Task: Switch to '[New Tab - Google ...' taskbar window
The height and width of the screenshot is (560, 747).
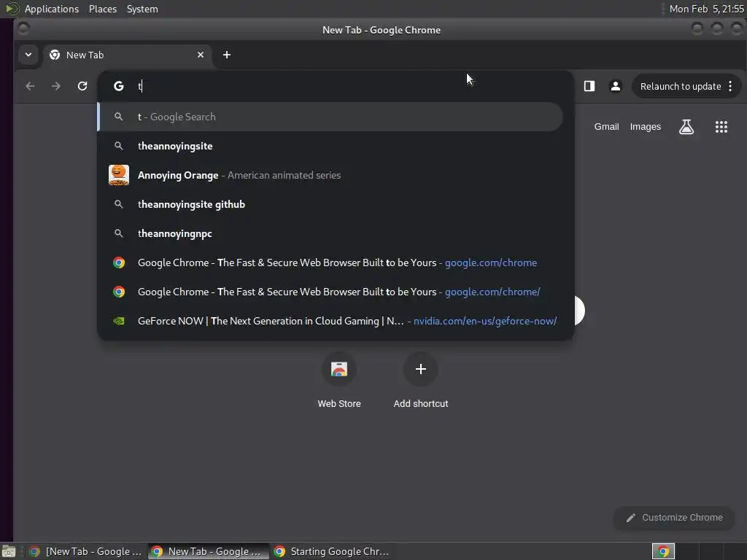Action: [x=86, y=551]
